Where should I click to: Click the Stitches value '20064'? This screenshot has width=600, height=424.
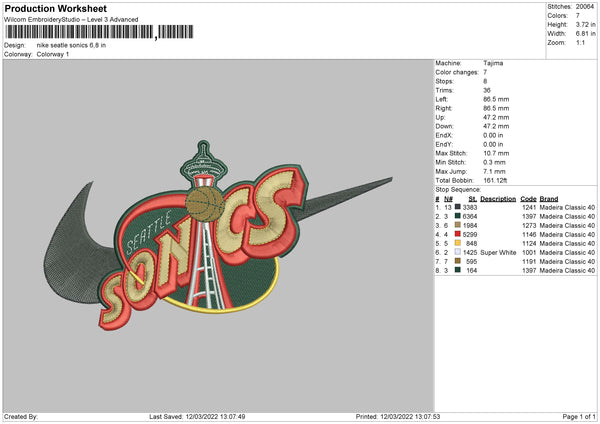pos(585,7)
